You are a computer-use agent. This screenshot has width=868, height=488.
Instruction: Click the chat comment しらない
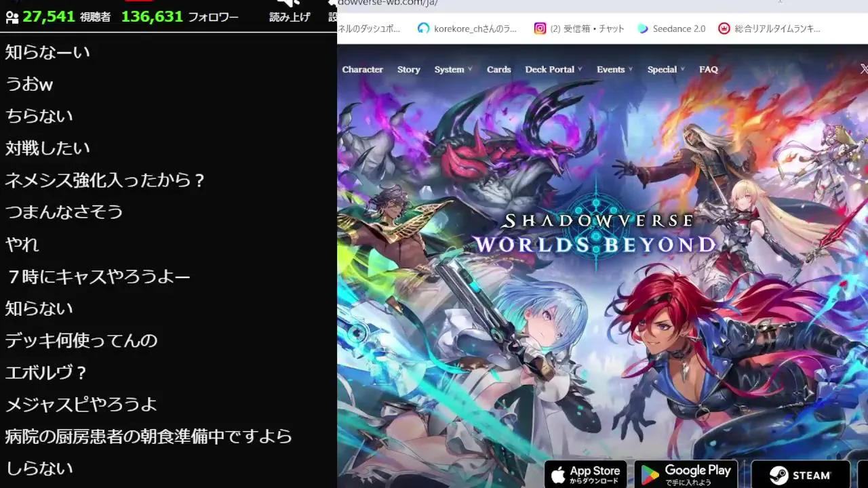click(39, 468)
